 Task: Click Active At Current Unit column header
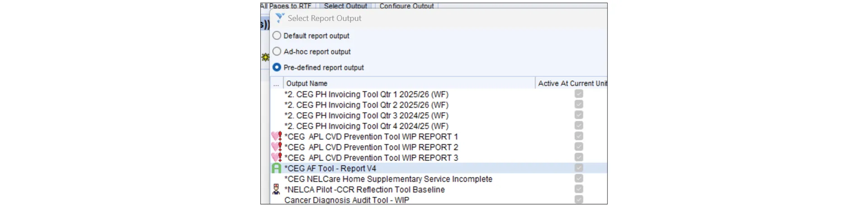click(x=572, y=83)
